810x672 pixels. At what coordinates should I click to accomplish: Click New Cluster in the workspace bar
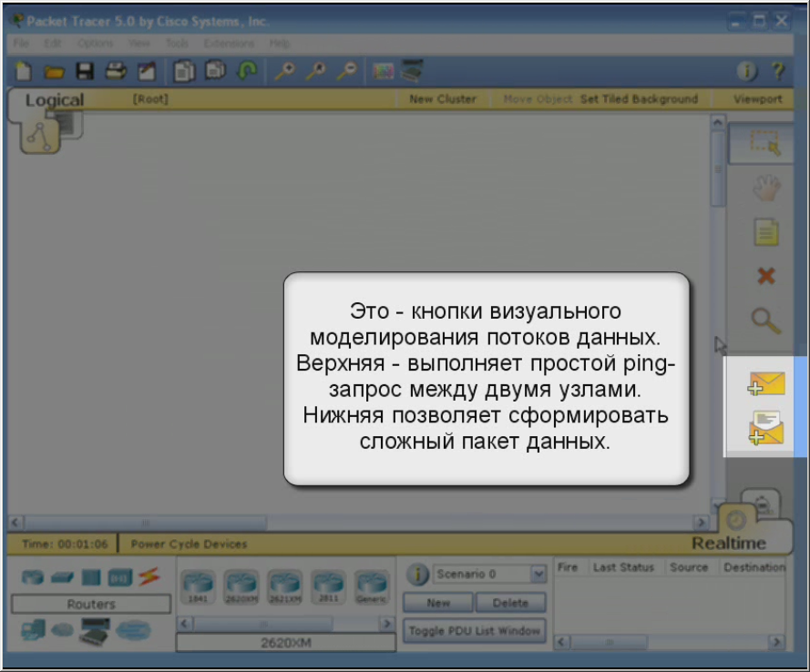pyautogui.click(x=443, y=99)
